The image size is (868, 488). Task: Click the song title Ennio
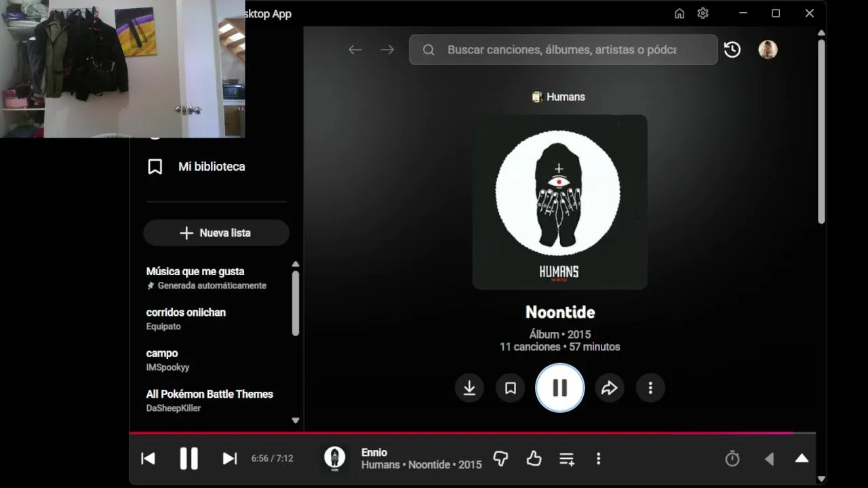(x=374, y=452)
